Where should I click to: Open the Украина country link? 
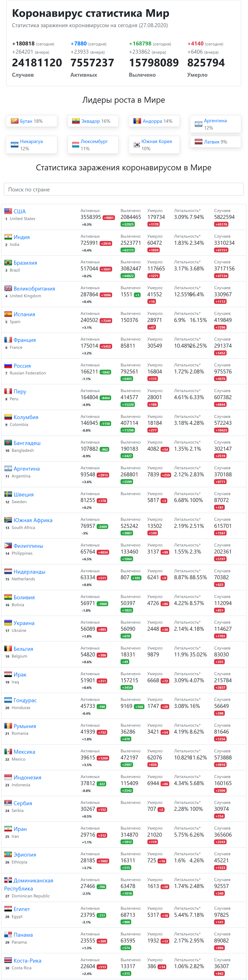tap(24, 623)
